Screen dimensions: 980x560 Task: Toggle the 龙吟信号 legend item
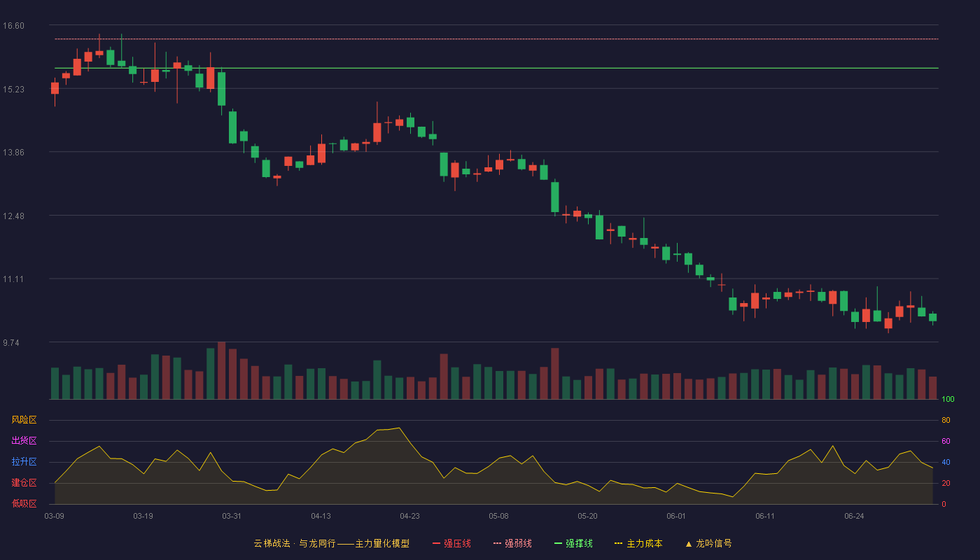(x=708, y=543)
